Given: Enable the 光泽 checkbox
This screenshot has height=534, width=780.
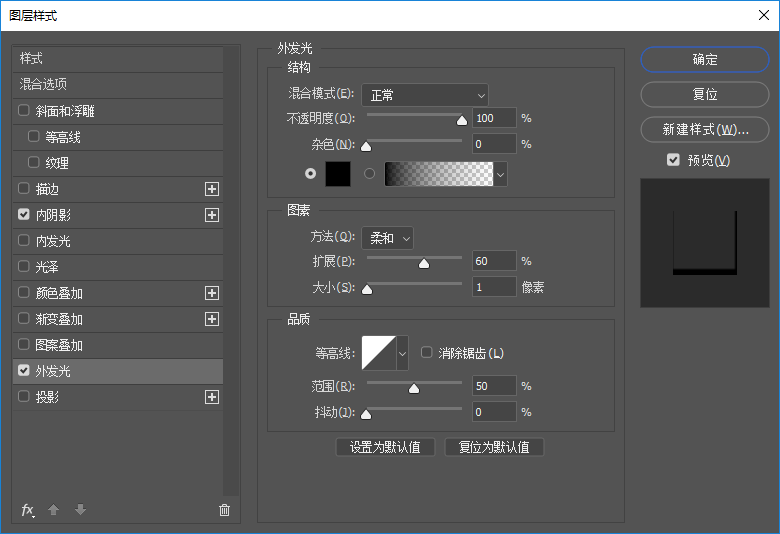Looking at the screenshot, I should 23,266.
